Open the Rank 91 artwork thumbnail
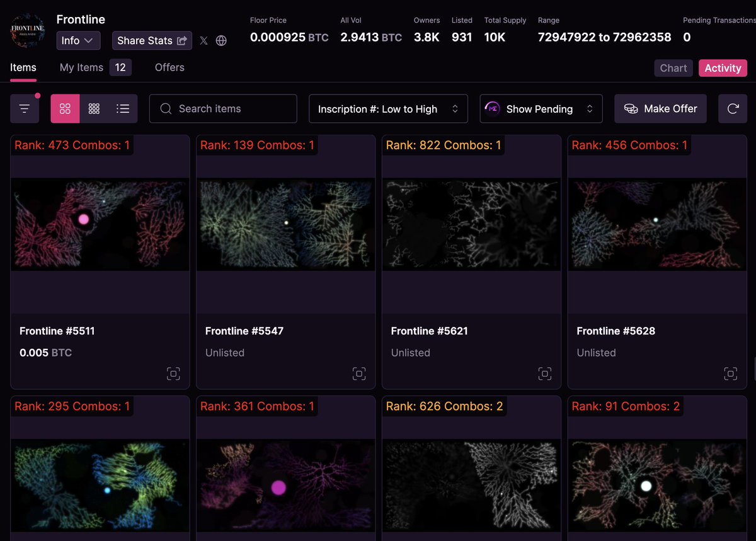This screenshot has width=756, height=541. pyautogui.click(x=657, y=486)
